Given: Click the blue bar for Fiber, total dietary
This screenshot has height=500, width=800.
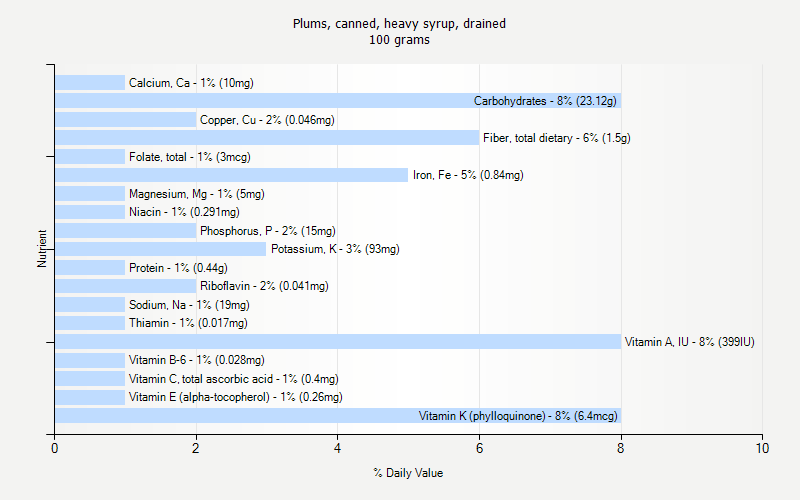Looking at the screenshot, I should click(267, 138).
